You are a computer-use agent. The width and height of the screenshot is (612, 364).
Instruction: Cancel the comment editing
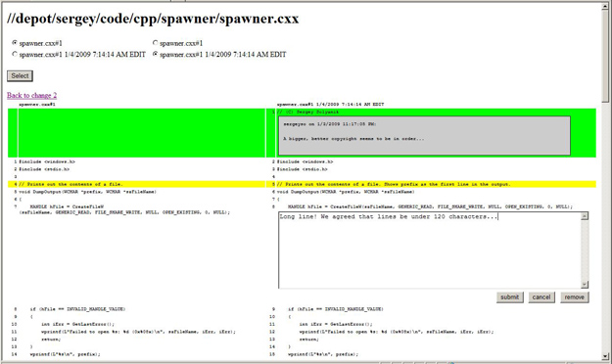541,297
